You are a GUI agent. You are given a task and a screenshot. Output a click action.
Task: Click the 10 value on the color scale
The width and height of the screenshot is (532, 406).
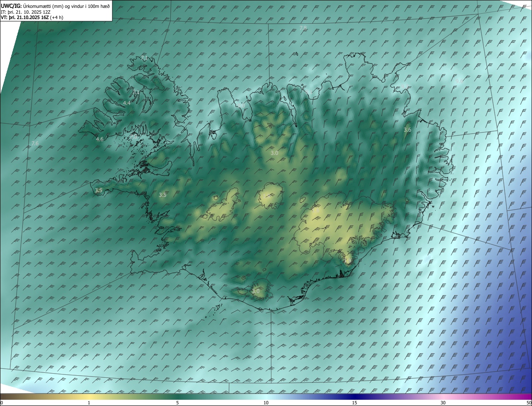click(266, 403)
